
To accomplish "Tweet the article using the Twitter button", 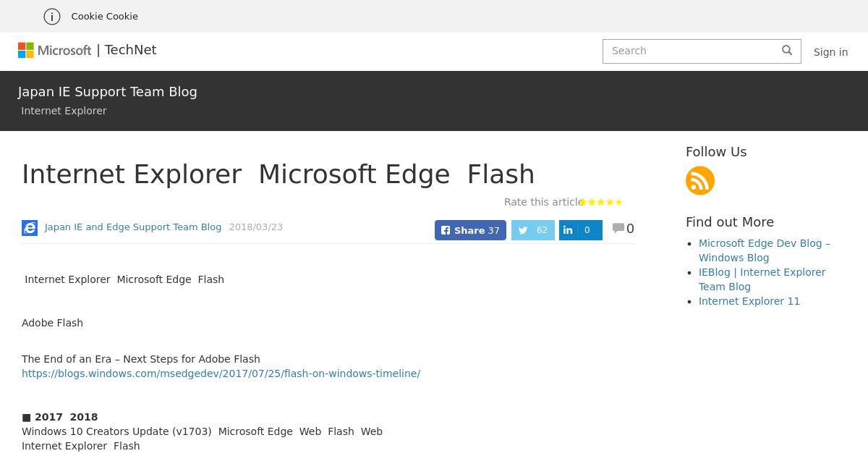I will (x=533, y=230).
